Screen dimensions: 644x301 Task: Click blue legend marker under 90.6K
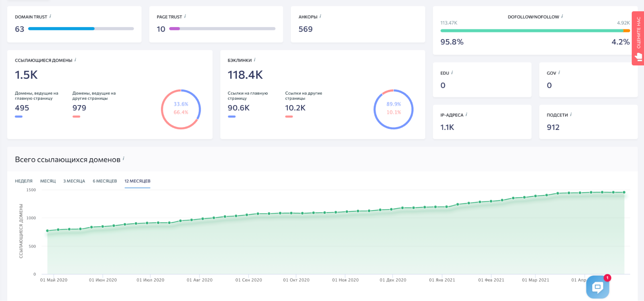pyautogui.click(x=232, y=117)
